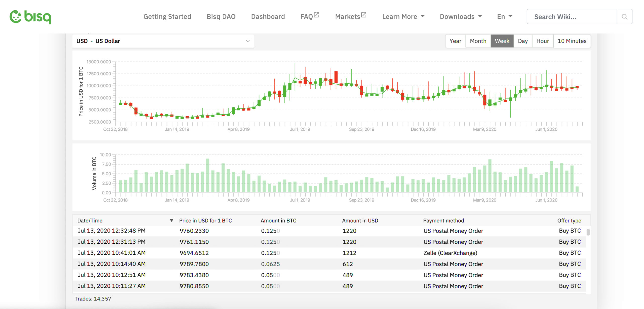Select the Month interval
Viewport: 644px width, 309px height.
pos(478,41)
